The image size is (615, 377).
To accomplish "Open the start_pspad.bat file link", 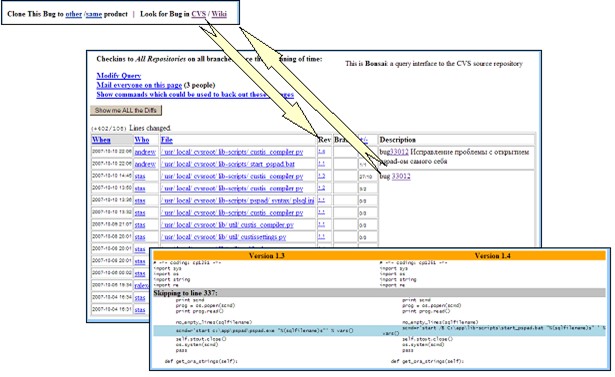I will coord(227,164).
